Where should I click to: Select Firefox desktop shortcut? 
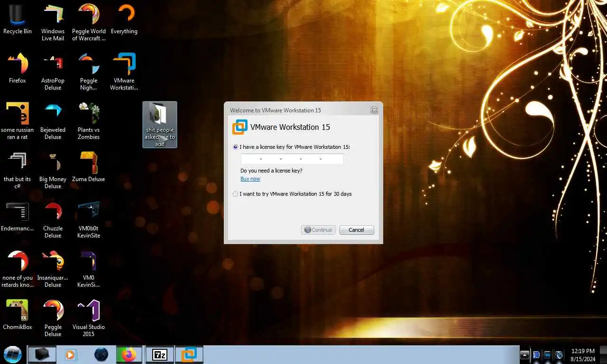pos(18,69)
